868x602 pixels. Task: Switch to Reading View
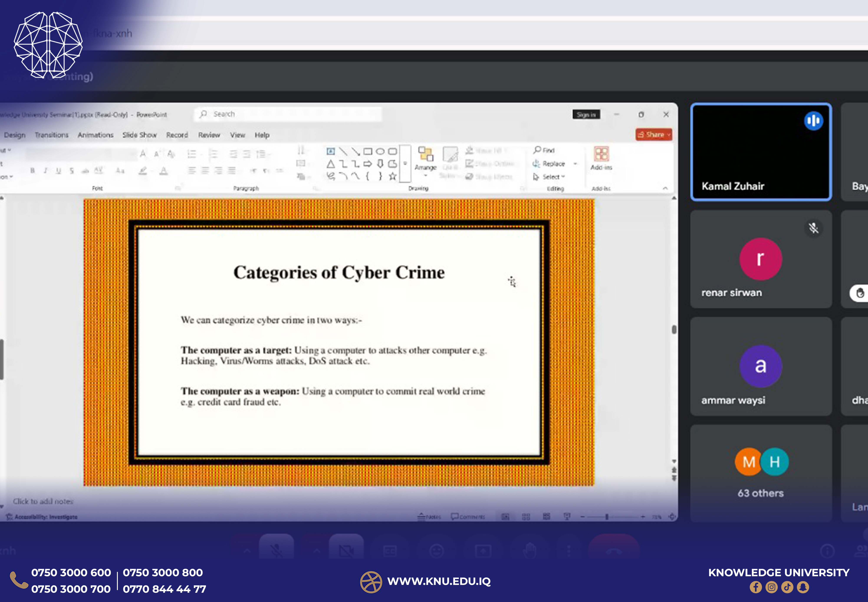click(546, 516)
